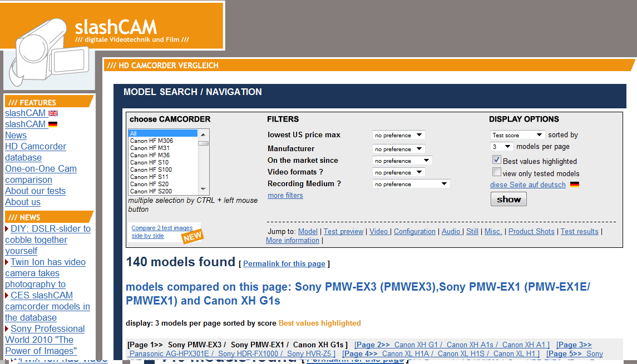
Task: Click the show button
Action: [x=508, y=200]
